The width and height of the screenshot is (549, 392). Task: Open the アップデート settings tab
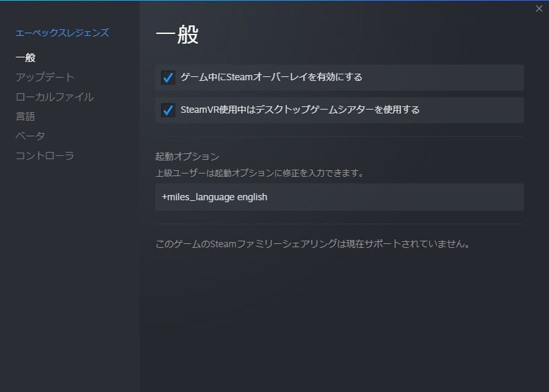(x=45, y=78)
